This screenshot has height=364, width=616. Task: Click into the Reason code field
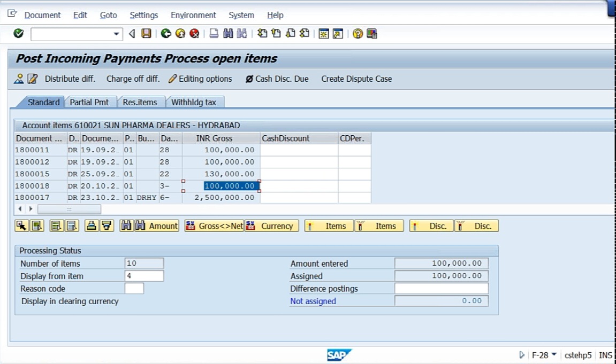134,289
